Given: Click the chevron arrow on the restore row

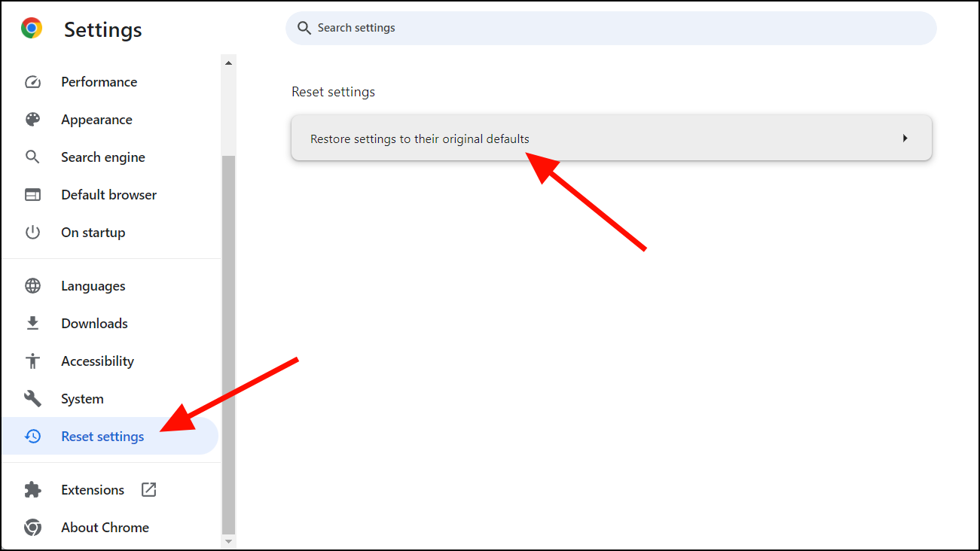Looking at the screenshot, I should pyautogui.click(x=905, y=138).
